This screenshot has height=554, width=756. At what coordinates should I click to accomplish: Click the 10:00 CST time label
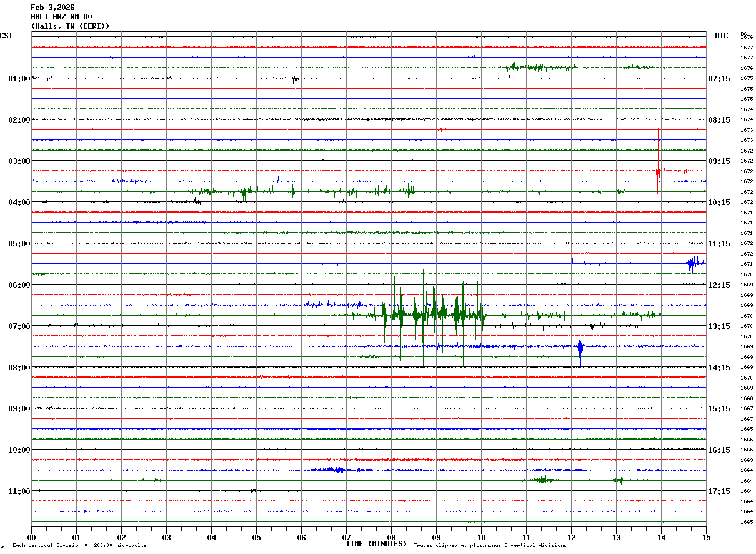coord(19,450)
